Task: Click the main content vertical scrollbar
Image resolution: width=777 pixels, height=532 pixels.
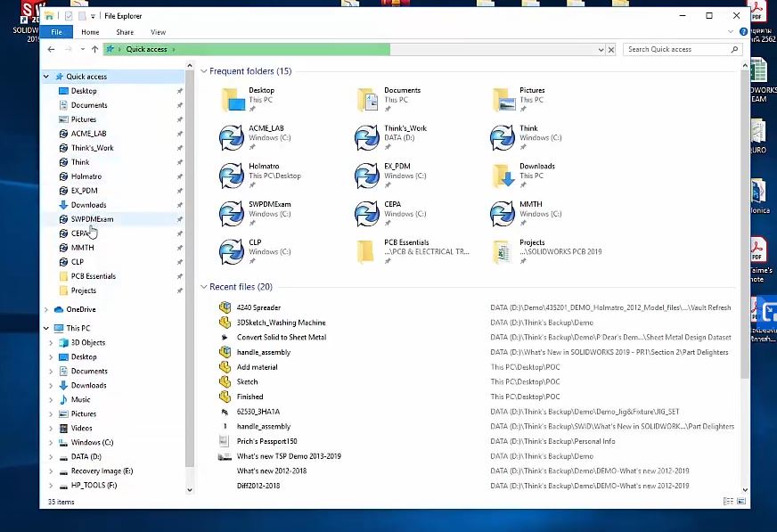Action: point(745,225)
